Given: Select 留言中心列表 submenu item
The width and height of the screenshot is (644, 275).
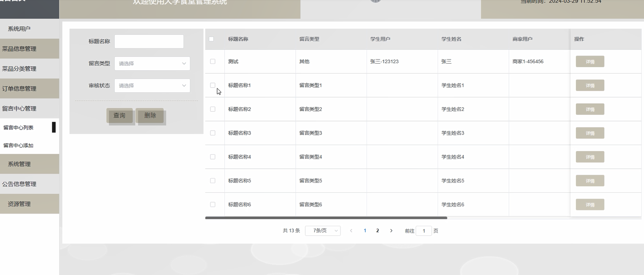Looking at the screenshot, I should 29,127.
